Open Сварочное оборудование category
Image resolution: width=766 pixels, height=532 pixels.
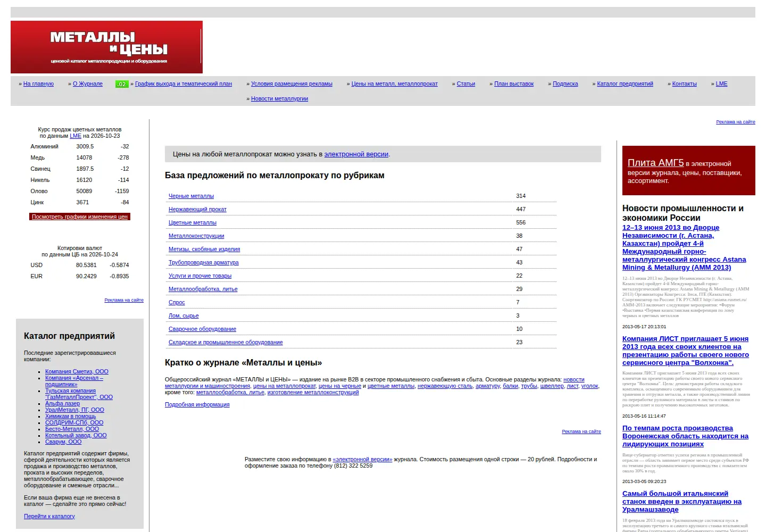click(x=202, y=329)
